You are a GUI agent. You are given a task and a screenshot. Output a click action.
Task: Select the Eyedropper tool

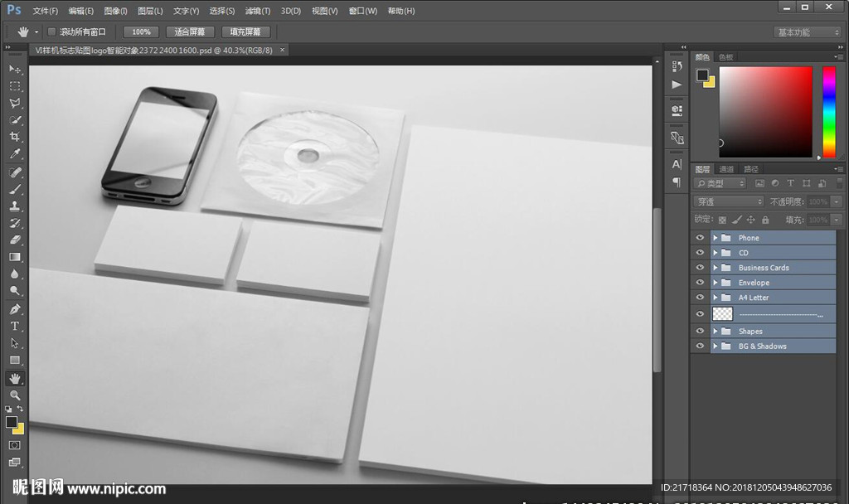coord(15,154)
